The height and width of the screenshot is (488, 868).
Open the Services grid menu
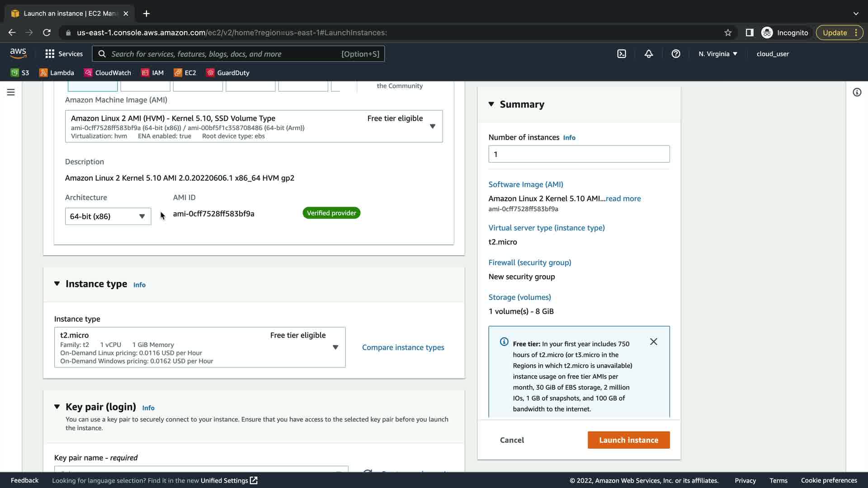point(64,54)
